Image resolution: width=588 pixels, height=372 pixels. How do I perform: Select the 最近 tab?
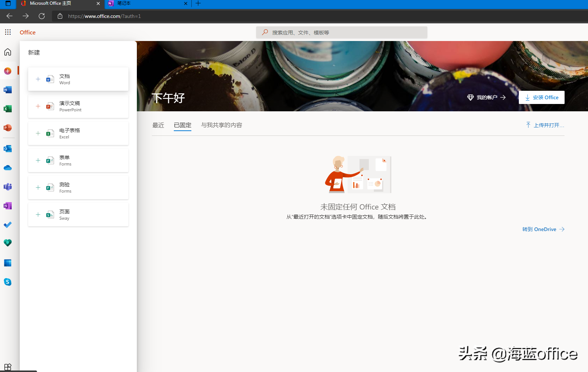tap(158, 125)
